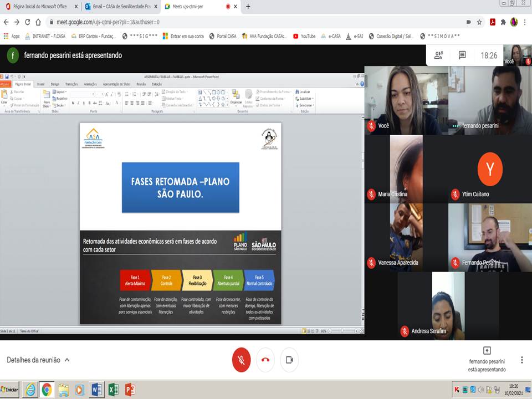The height and width of the screenshot is (399, 532).
Task: Expand Detalhes da reunião panel
Action: click(38, 360)
